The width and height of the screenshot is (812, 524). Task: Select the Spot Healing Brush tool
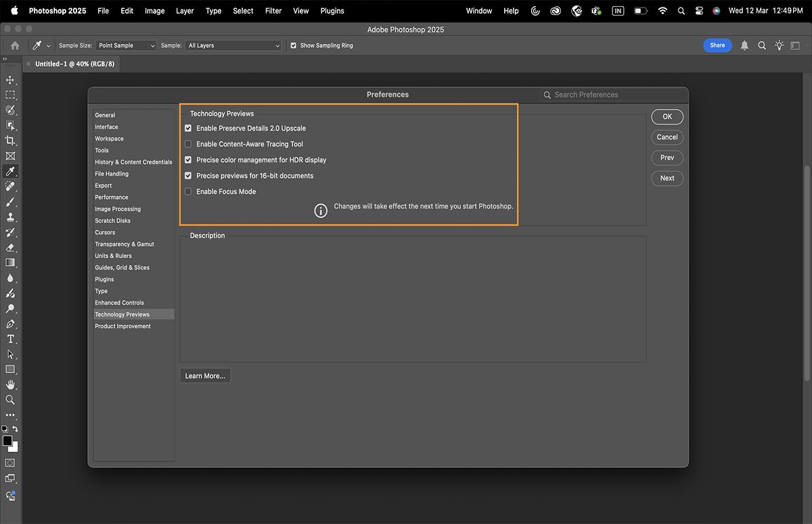[x=10, y=187]
